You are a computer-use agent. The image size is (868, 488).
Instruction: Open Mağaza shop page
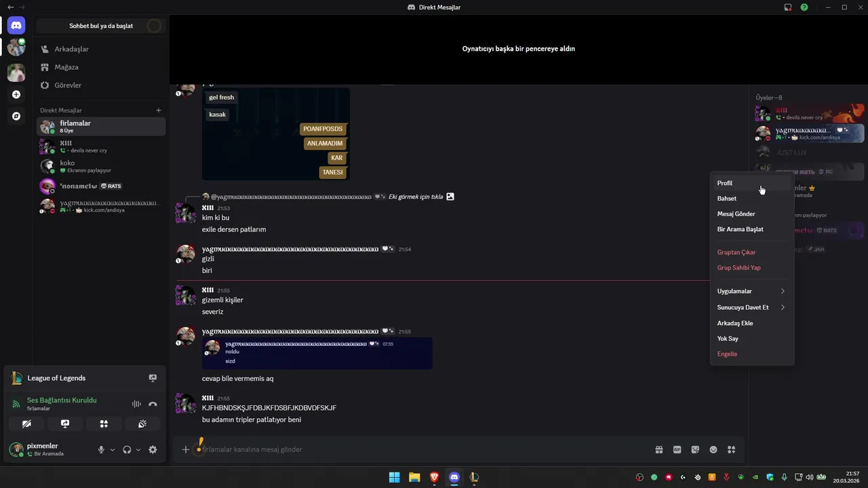tap(101, 67)
